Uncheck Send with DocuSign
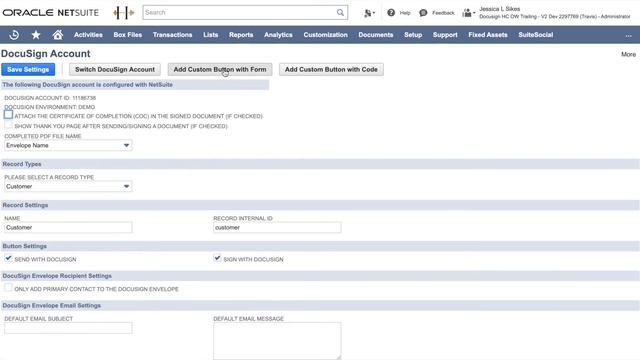Screen dimensions: 640x360 coord(8,258)
